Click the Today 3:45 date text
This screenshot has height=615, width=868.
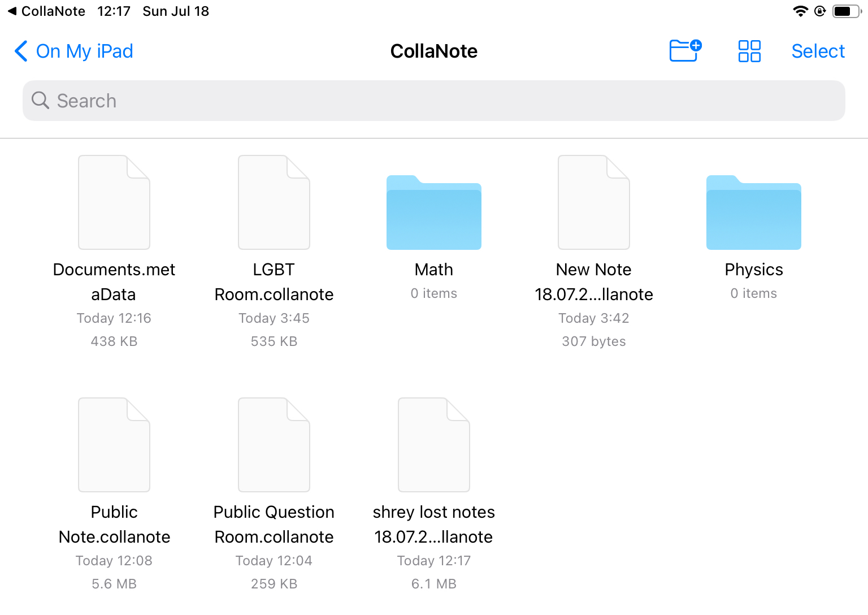tap(274, 318)
